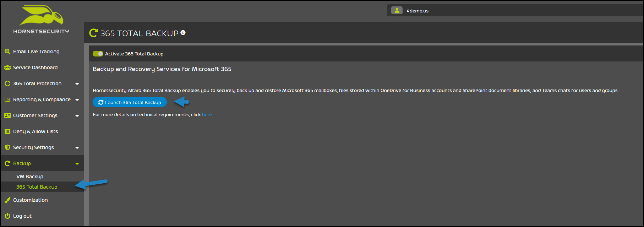Click the Hornetsecurity Altaro description paragraph
The height and width of the screenshot is (227, 644).
pos(355,91)
